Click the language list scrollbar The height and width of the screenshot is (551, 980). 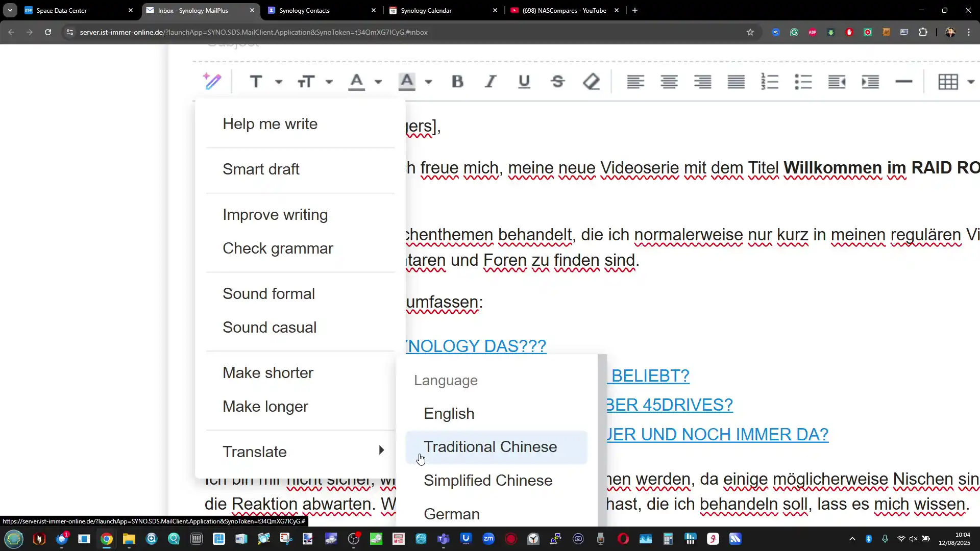click(x=602, y=440)
